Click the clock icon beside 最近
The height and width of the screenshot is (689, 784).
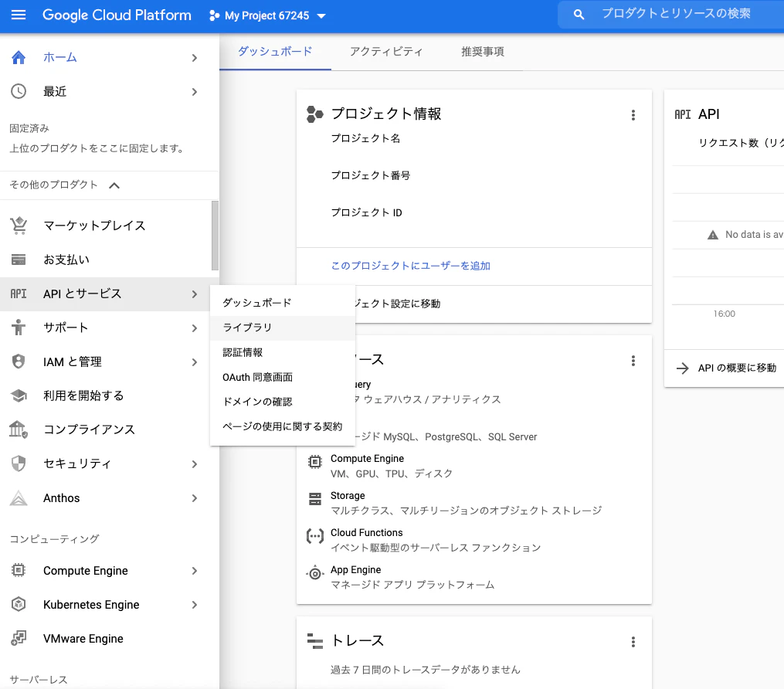click(19, 91)
